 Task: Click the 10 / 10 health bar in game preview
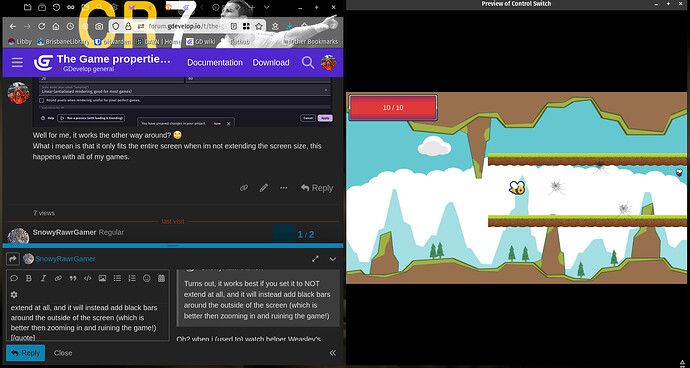point(393,107)
